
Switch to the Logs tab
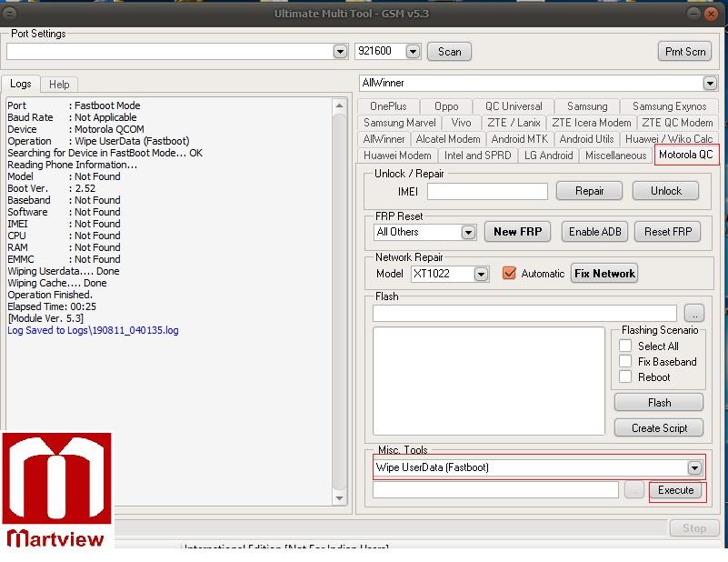coord(20,84)
